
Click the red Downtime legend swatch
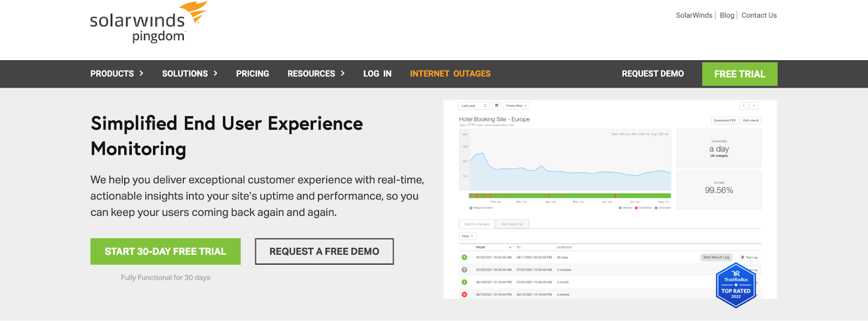click(x=636, y=208)
